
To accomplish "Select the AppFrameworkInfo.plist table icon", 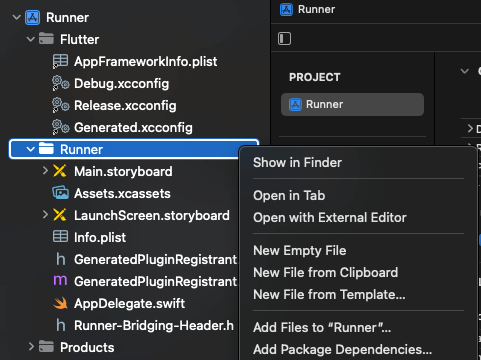I will click(60, 61).
